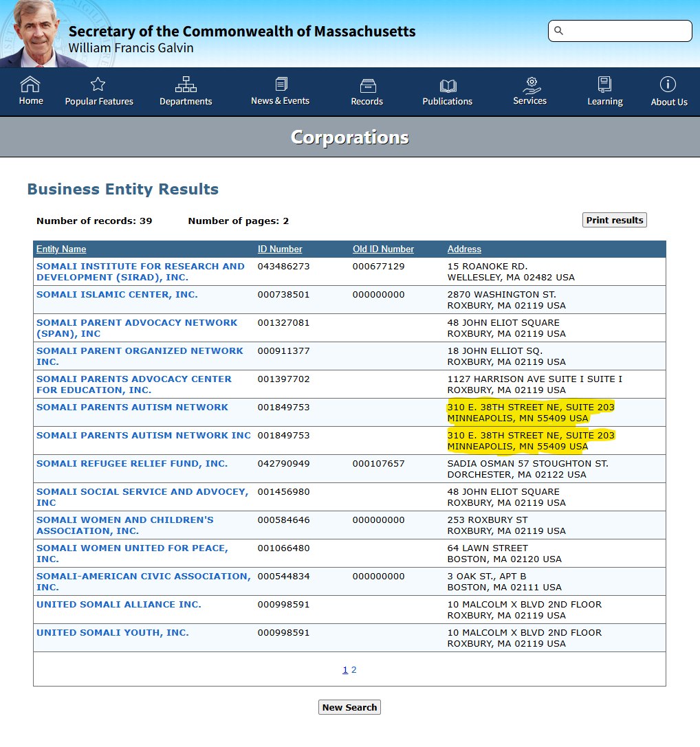Open Somali-American Civic Association, Inc. entity
This screenshot has height=747, width=700.
point(143,581)
